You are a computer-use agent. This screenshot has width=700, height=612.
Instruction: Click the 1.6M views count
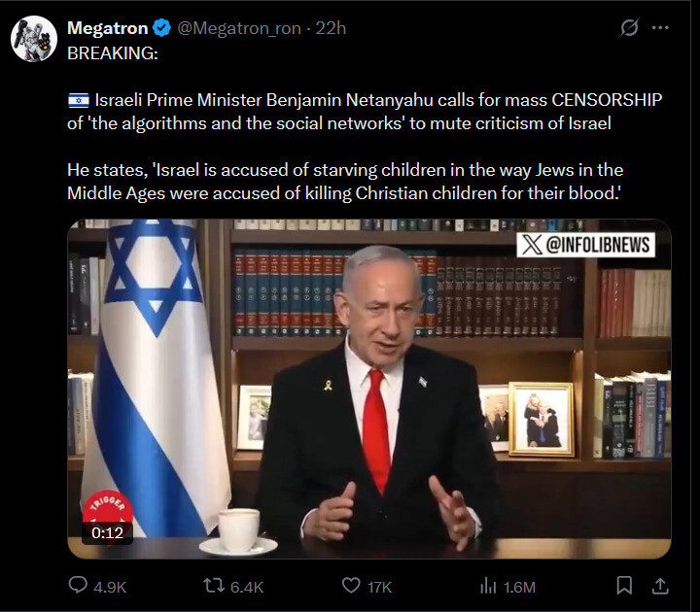click(x=519, y=587)
